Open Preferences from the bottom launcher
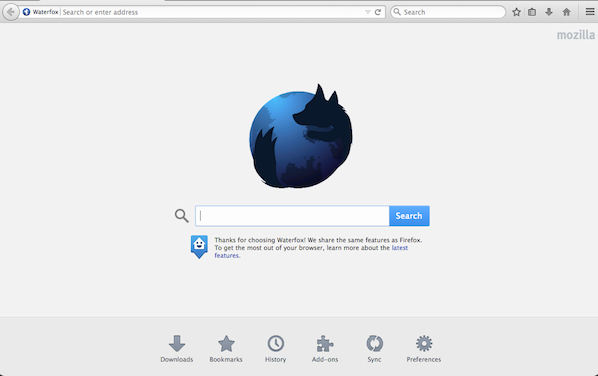598x376 pixels. 424,349
